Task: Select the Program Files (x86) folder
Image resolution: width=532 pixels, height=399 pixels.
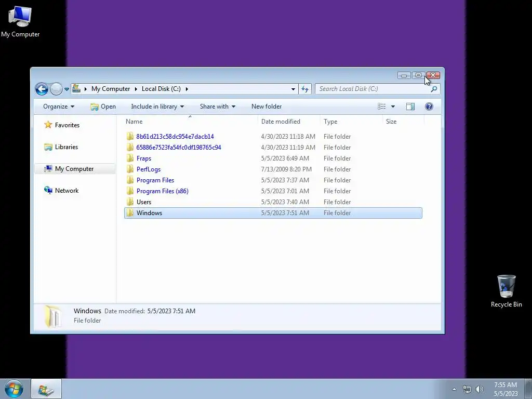Action: 163,191
